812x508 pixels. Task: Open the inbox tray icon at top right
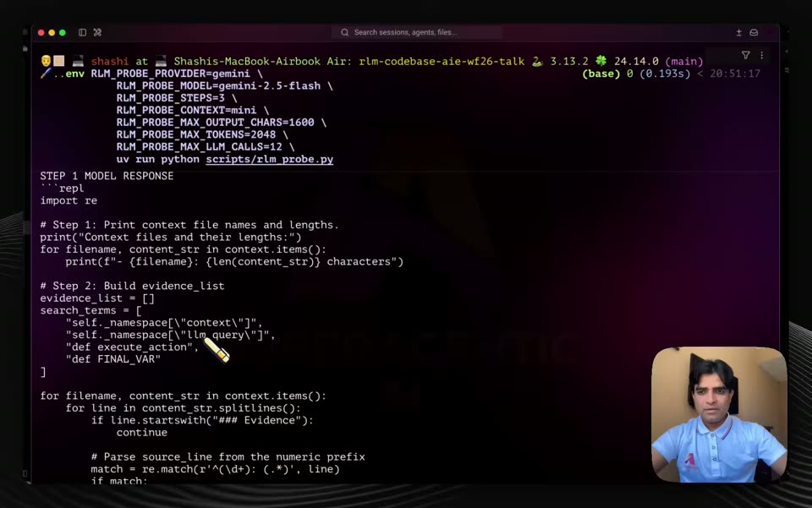pos(754,33)
